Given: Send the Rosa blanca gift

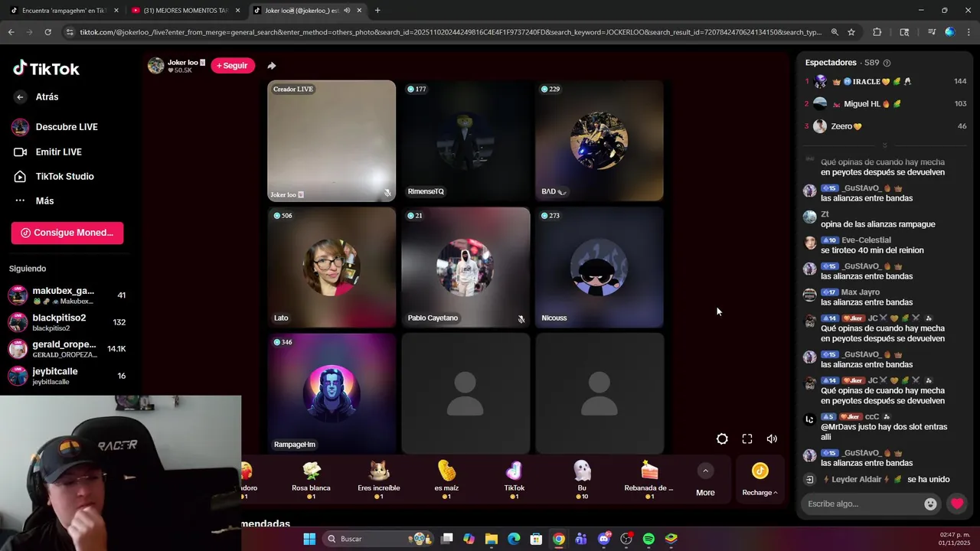Looking at the screenshot, I should tap(311, 480).
